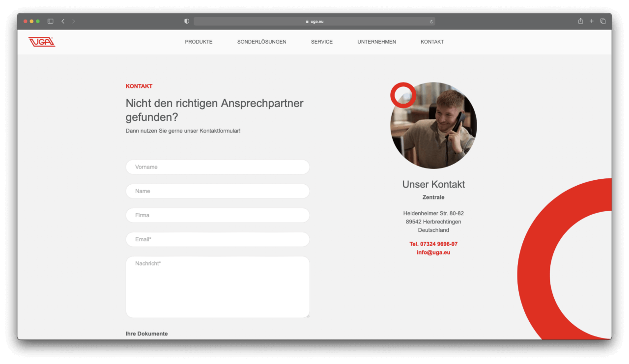Open the SONDERLÖSUNGEN menu

click(x=261, y=42)
